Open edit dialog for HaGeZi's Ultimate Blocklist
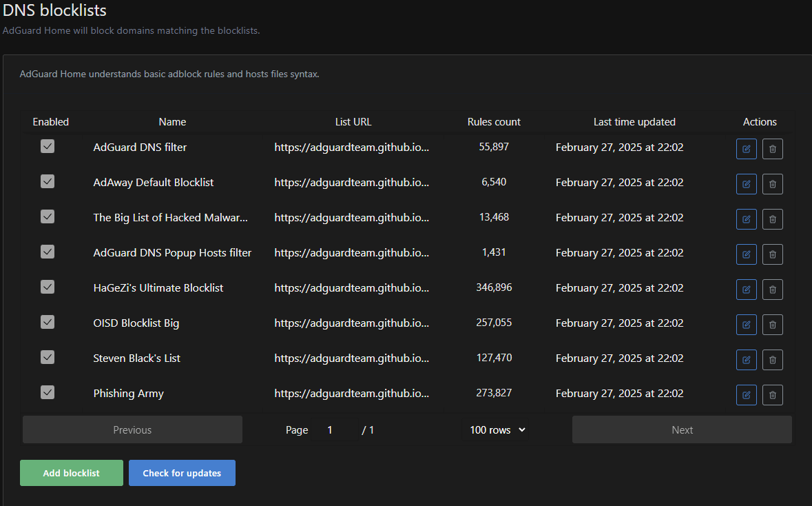This screenshot has width=812, height=506. pyautogui.click(x=747, y=290)
